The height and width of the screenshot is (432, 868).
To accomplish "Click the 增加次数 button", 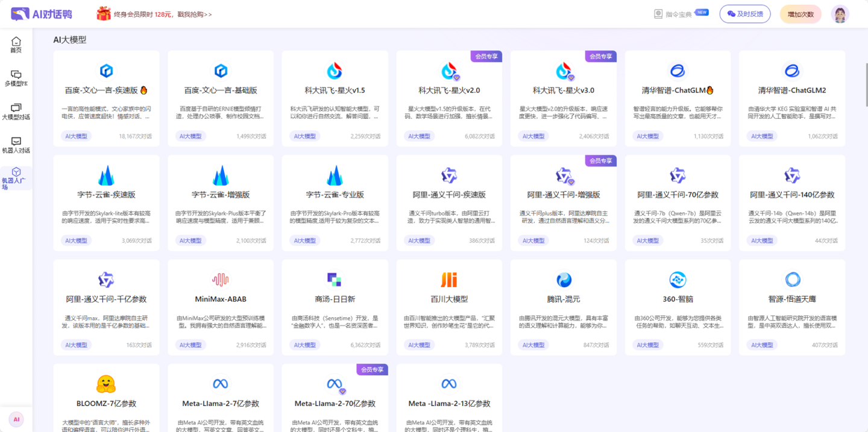I will [800, 14].
